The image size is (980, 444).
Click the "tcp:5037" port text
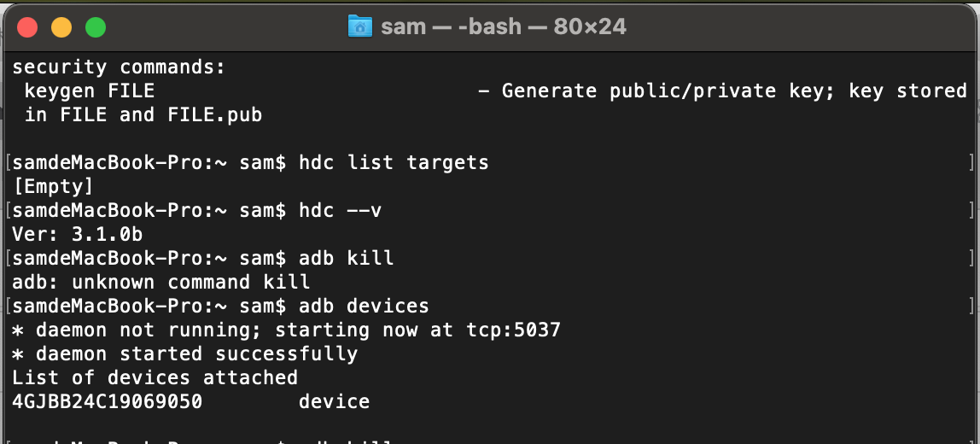[513, 330]
